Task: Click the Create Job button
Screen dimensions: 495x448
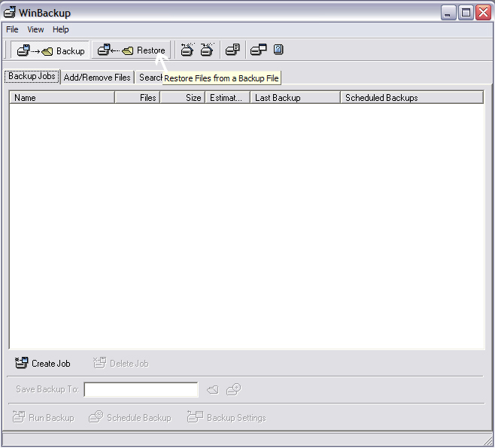Action: pos(43,364)
